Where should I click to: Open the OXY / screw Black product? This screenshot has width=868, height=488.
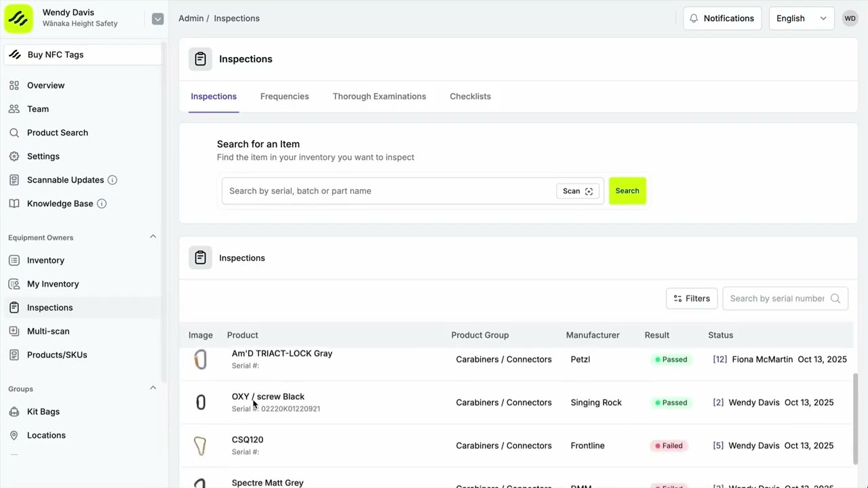pyautogui.click(x=268, y=396)
